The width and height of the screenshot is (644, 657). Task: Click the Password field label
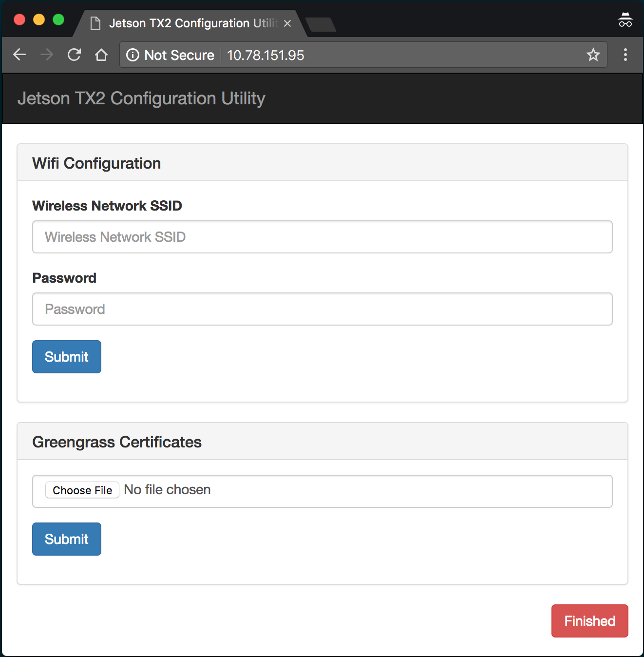[x=64, y=278]
